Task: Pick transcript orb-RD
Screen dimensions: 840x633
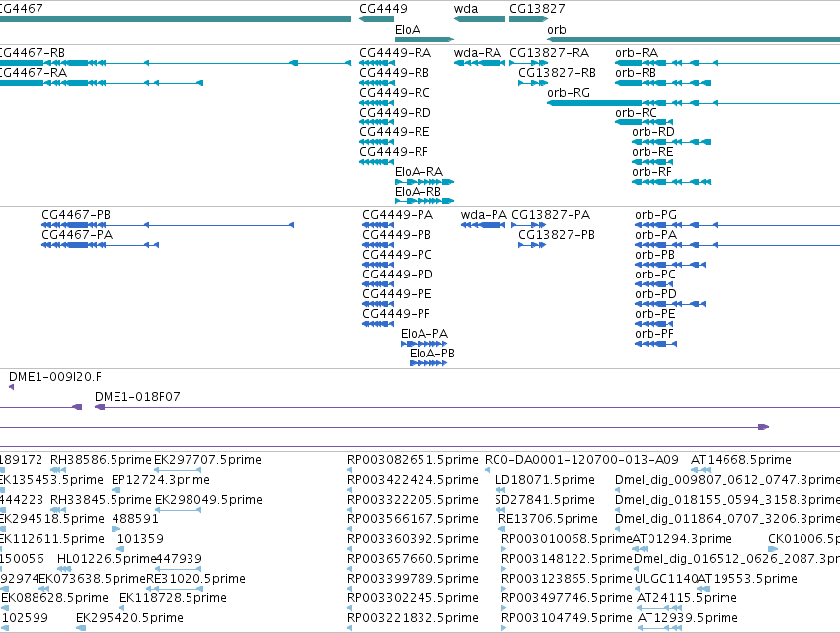Action: 671,142
